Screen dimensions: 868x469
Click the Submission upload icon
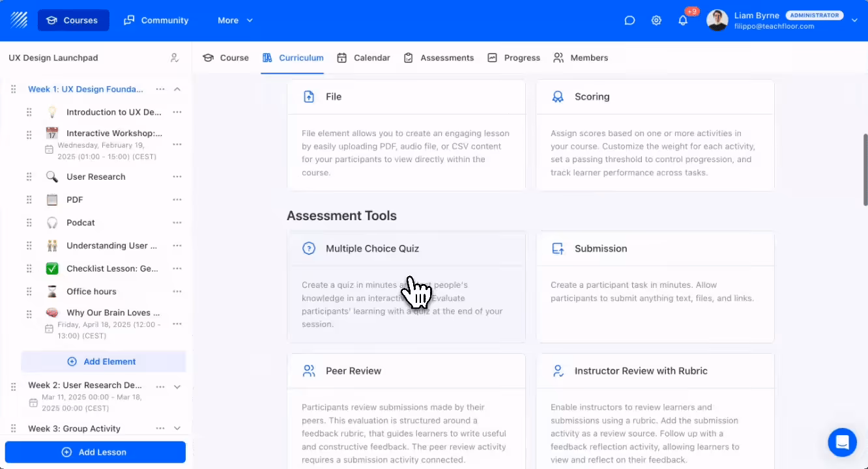(x=558, y=248)
